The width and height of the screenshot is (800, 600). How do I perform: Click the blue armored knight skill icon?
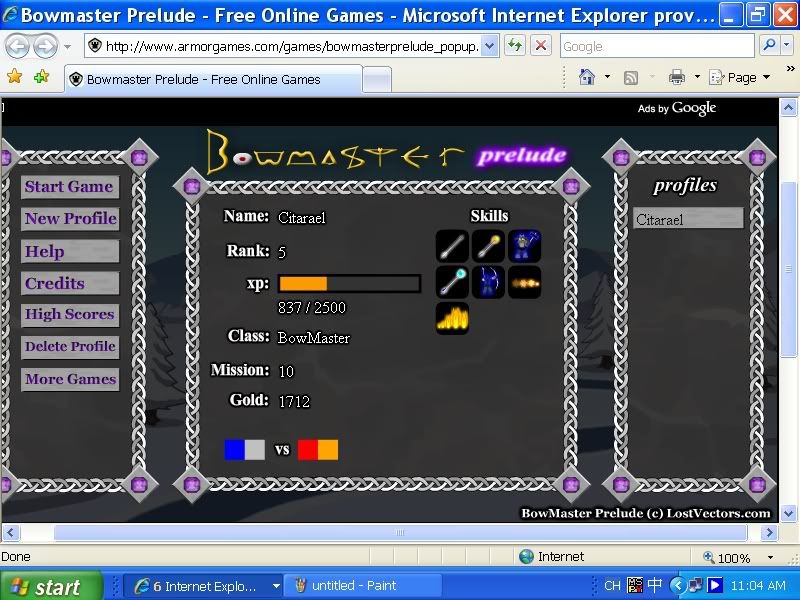(524, 246)
